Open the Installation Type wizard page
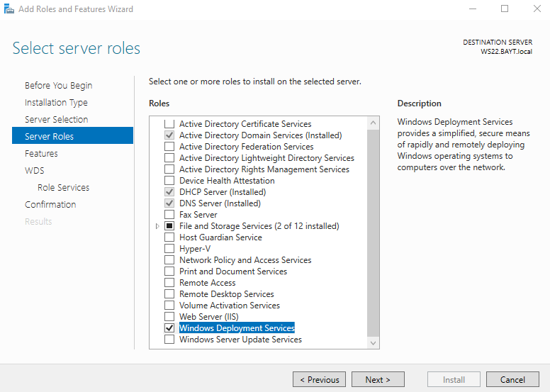 coord(56,103)
